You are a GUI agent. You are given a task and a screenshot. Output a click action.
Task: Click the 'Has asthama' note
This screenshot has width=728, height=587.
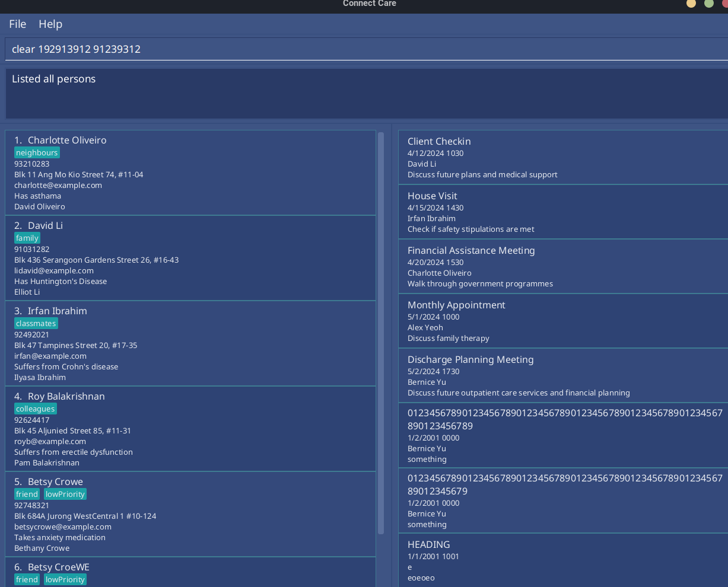pos(37,196)
